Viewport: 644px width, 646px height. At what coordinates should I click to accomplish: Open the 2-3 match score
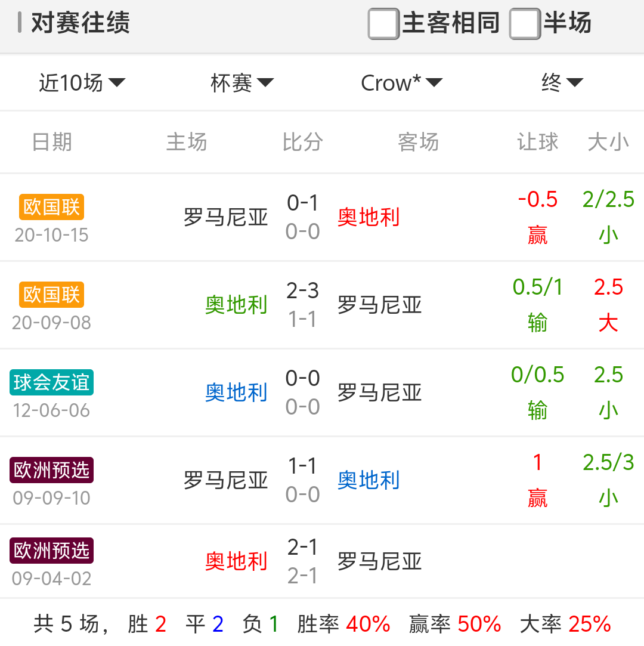tap(303, 291)
